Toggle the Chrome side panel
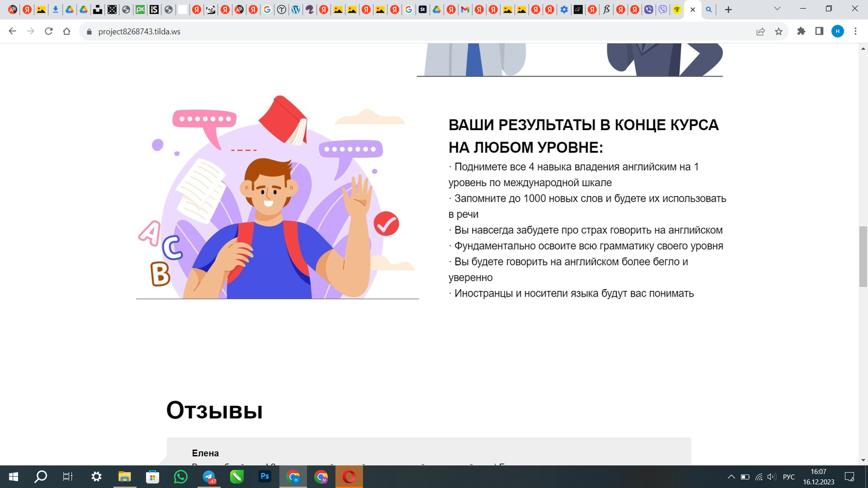 coord(819,31)
